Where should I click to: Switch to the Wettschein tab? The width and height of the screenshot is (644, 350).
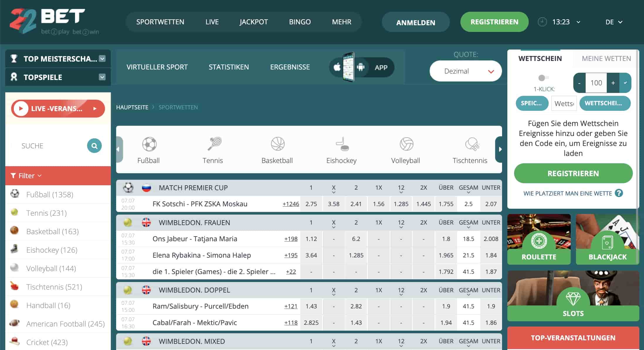click(540, 59)
